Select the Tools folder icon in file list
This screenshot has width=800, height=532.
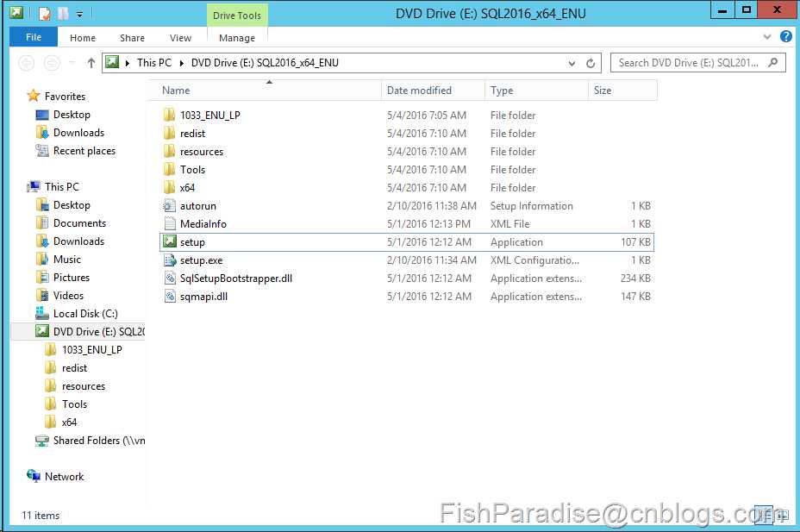(x=169, y=169)
